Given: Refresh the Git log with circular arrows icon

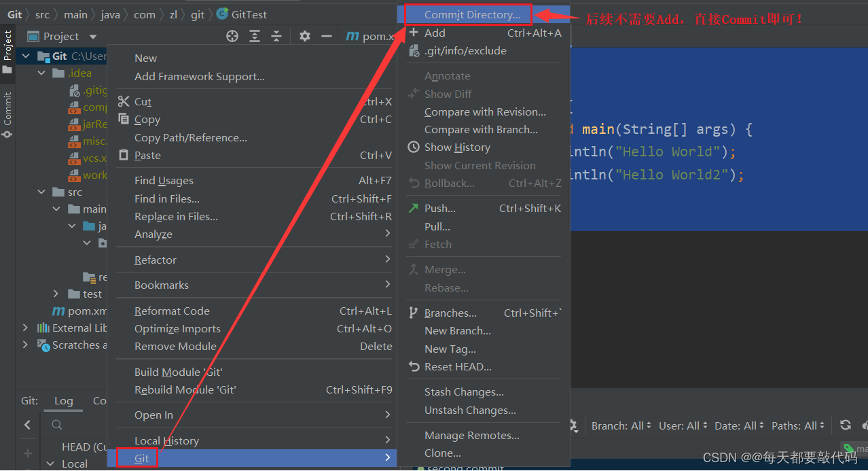Looking at the screenshot, I should [845, 425].
